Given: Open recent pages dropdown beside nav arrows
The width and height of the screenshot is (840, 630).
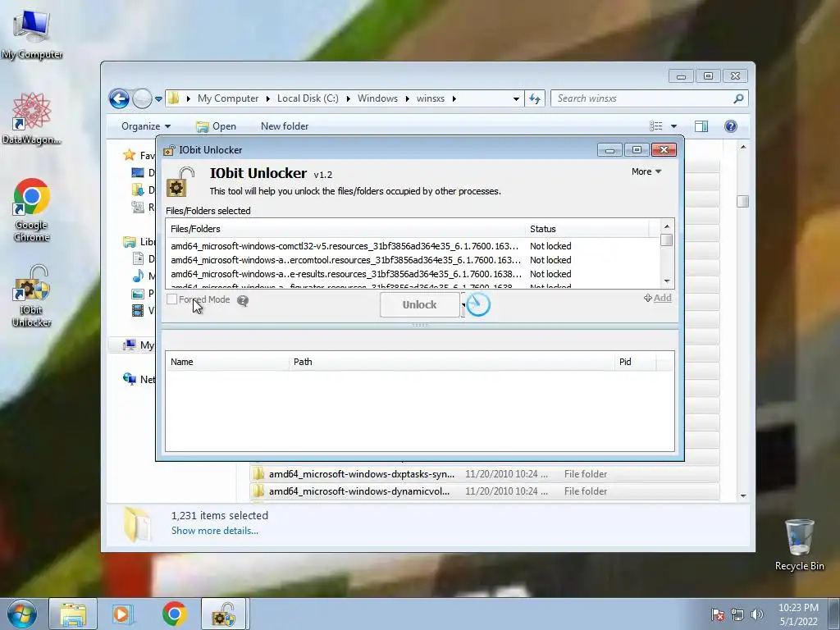Looking at the screenshot, I should 158,98.
